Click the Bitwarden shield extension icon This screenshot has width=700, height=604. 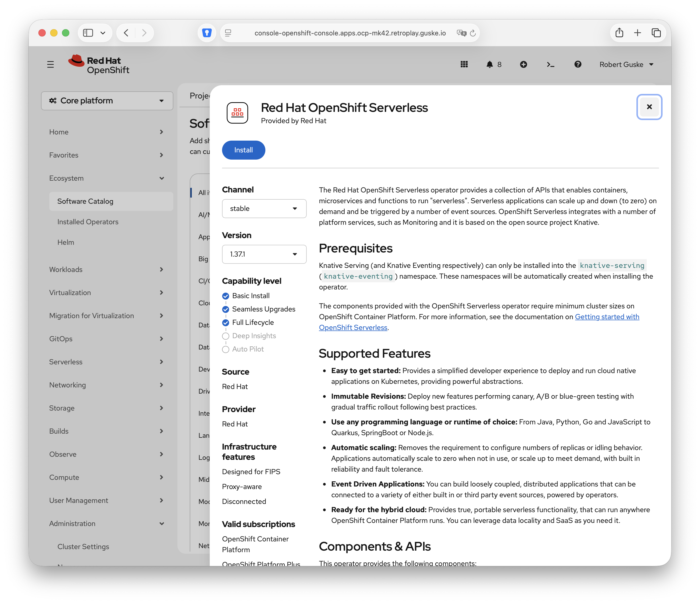(206, 33)
